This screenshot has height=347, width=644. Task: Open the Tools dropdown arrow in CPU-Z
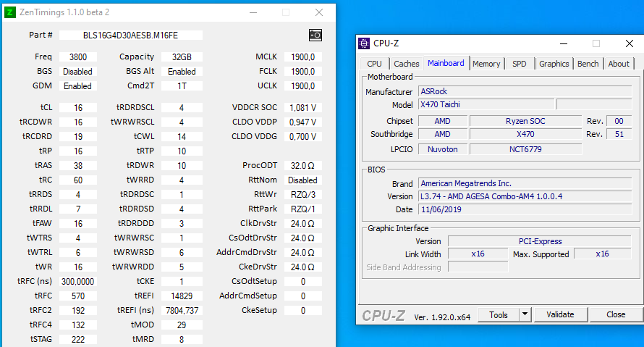pyautogui.click(x=525, y=314)
